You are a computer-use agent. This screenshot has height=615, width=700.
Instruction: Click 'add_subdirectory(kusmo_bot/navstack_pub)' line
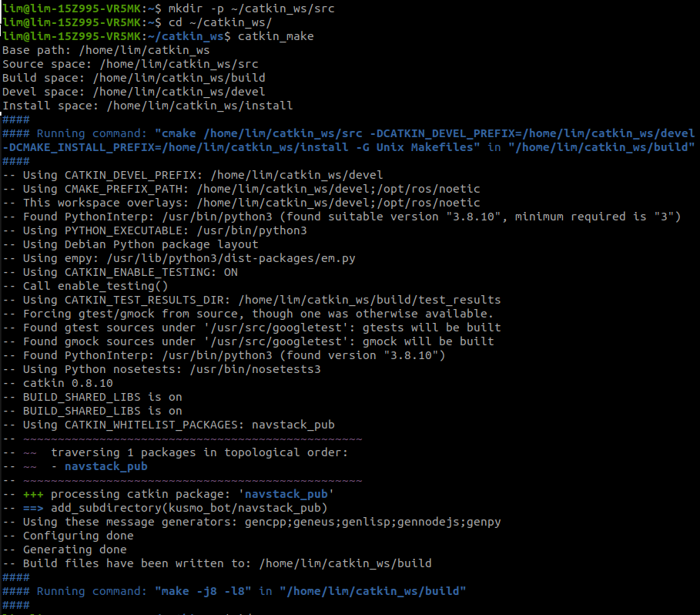pyautogui.click(x=165, y=507)
